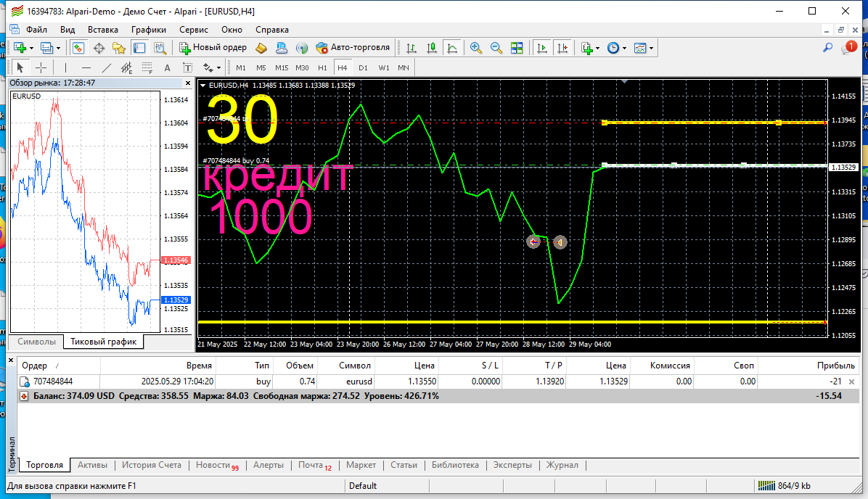Expand the Templates dropdown arrow
Viewport: 868px width, 499px height.
click(x=651, y=48)
